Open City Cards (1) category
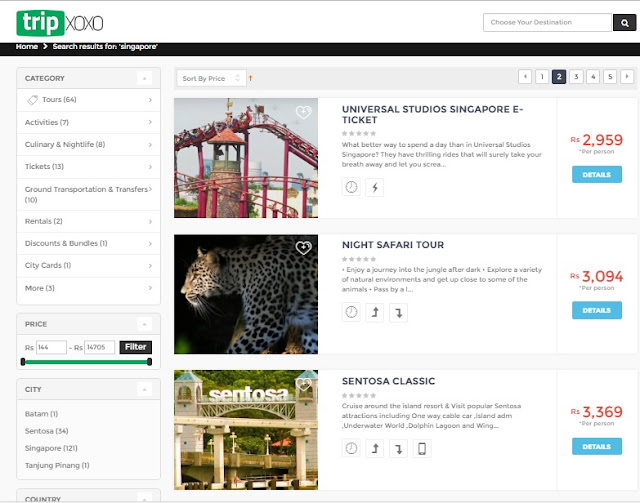640x503 pixels. [88, 265]
